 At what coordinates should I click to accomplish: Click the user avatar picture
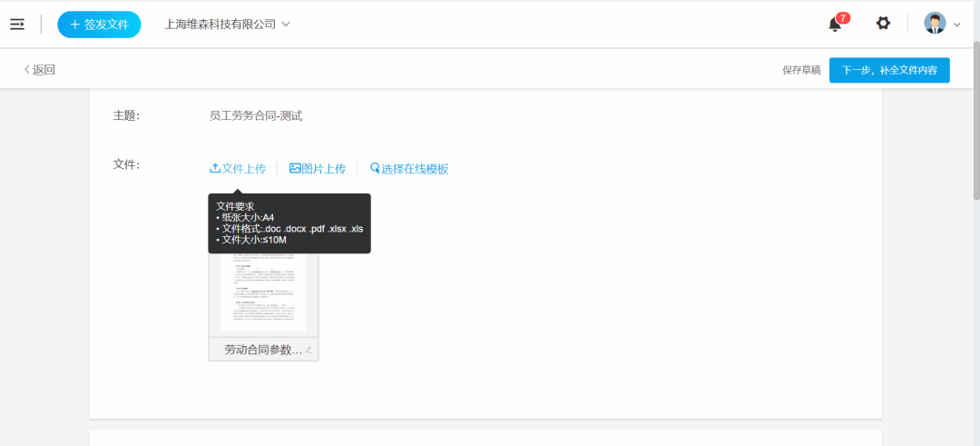[x=935, y=24]
